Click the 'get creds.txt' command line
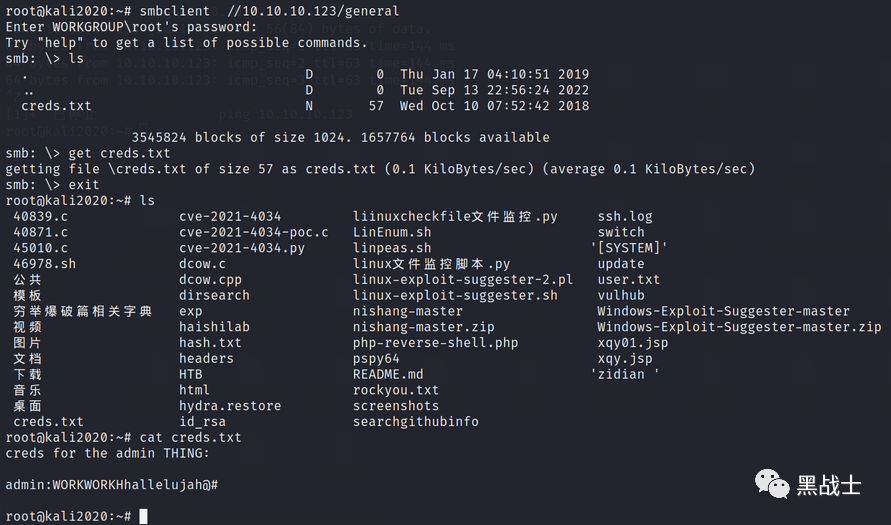Image resolution: width=891 pixels, height=525 pixels. pyautogui.click(x=119, y=153)
